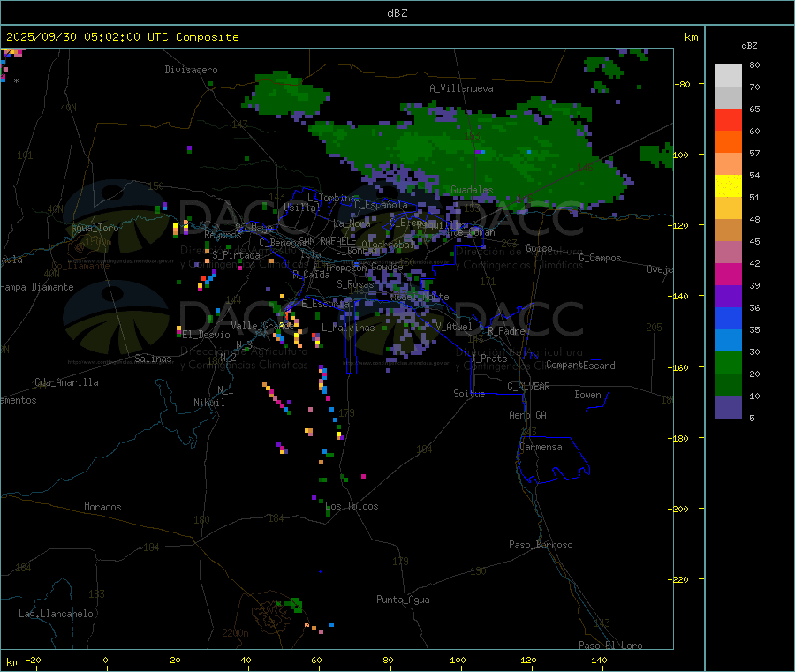Click the Nihuil location label
The image size is (795, 672).
(x=208, y=403)
